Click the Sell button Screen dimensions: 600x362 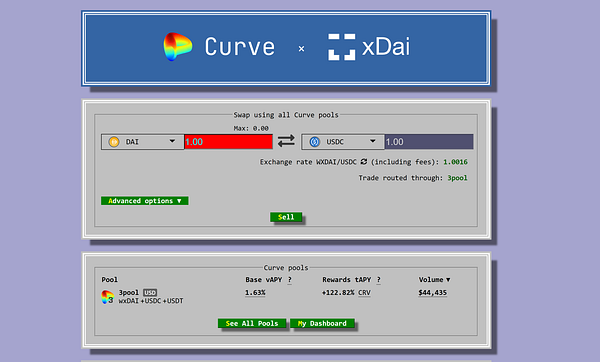286,217
